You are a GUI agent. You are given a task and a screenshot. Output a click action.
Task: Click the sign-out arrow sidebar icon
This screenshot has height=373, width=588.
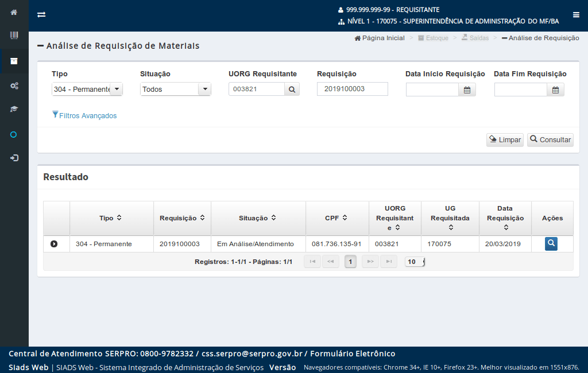click(x=14, y=158)
